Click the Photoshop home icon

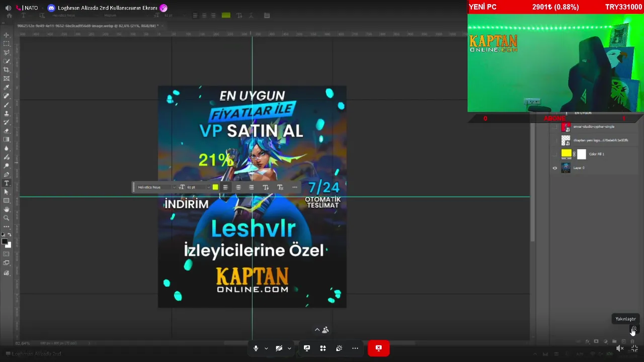point(9,16)
